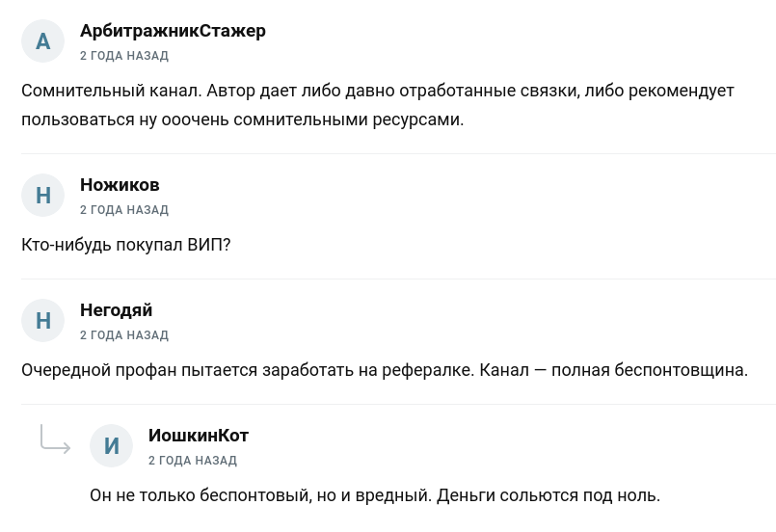Click the 'Сомнительный канал' comment's first line

pos(377,92)
